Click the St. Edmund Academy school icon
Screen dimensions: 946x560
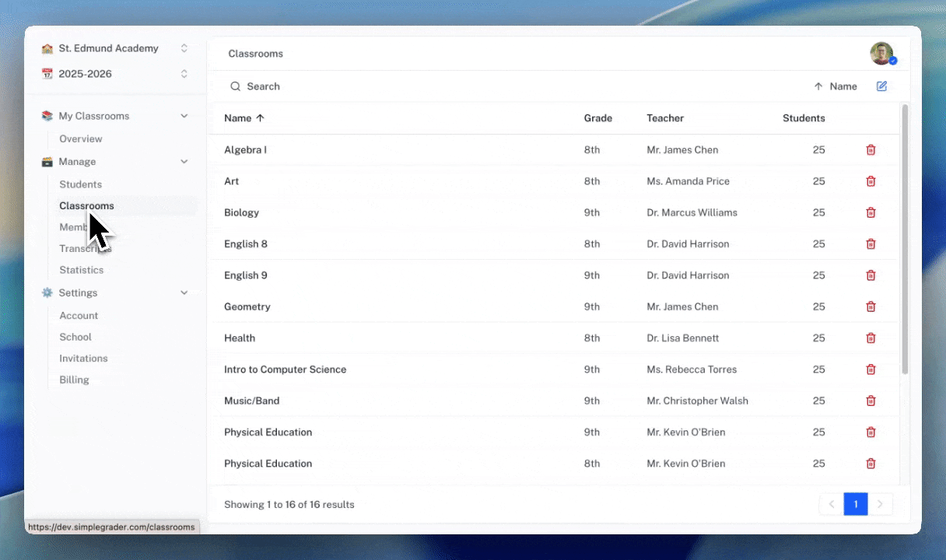coord(47,47)
